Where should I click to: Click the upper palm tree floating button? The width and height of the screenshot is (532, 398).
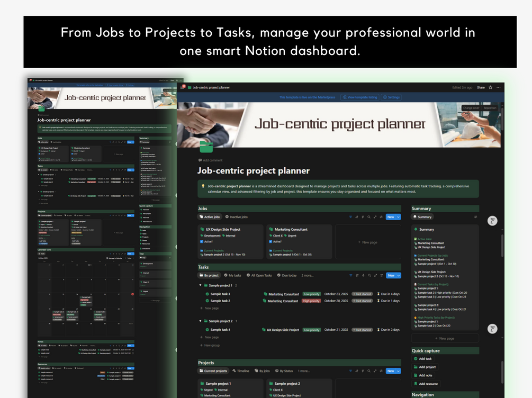(x=492, y=221)
